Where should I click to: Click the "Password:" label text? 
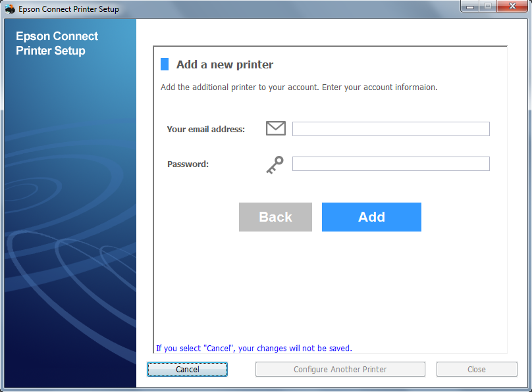click(188, 164)
